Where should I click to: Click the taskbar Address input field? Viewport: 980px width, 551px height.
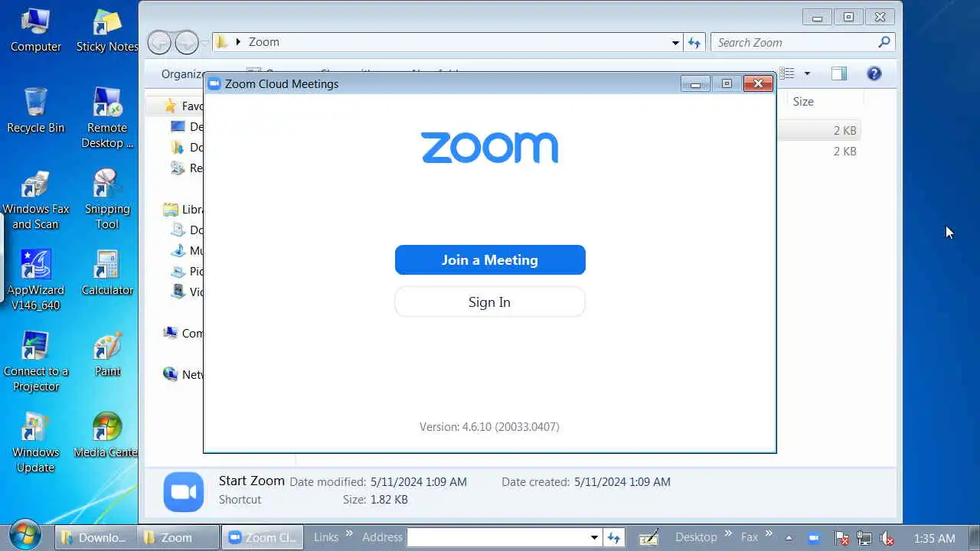coord(498,537)
